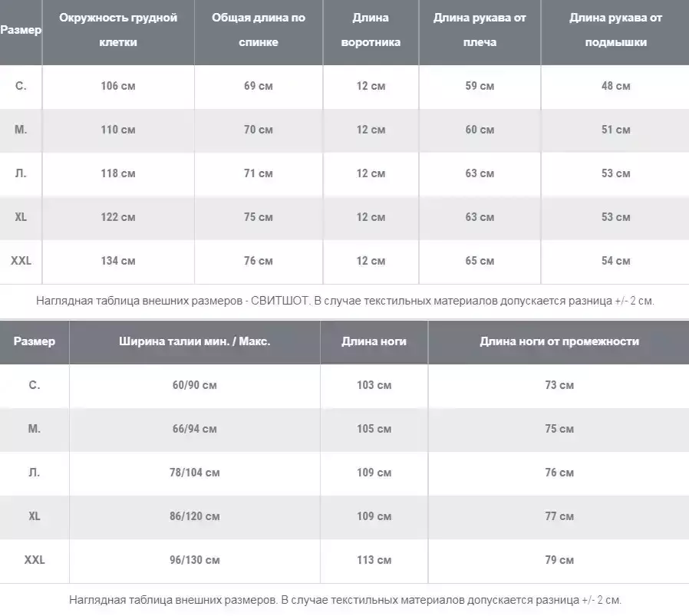Click the "Длина ноги от промежности" header
This screenshot has height=616, width=689.
(x=559, y=341)
